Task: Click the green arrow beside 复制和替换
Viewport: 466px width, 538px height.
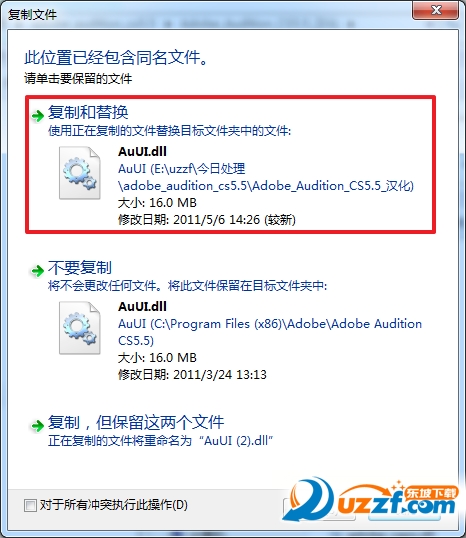Action: [37, 116]
